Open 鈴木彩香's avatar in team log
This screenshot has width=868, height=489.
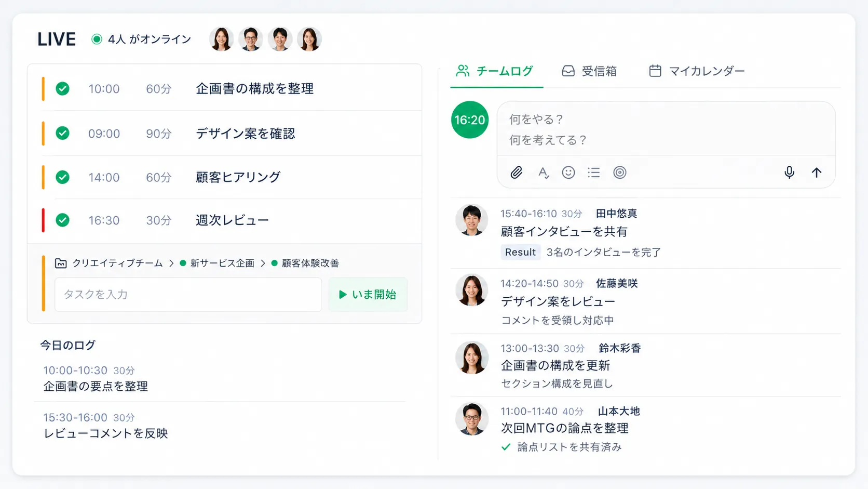pos(471,358)
